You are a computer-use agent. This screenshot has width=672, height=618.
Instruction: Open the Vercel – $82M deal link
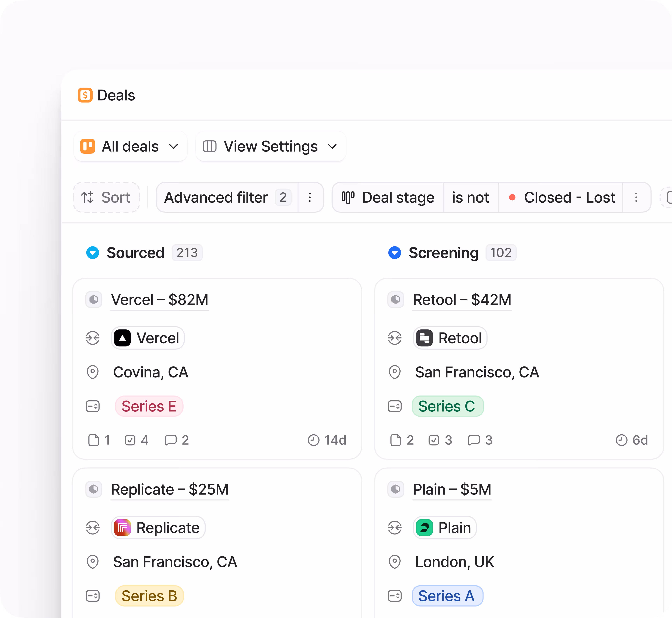point(160,300)
